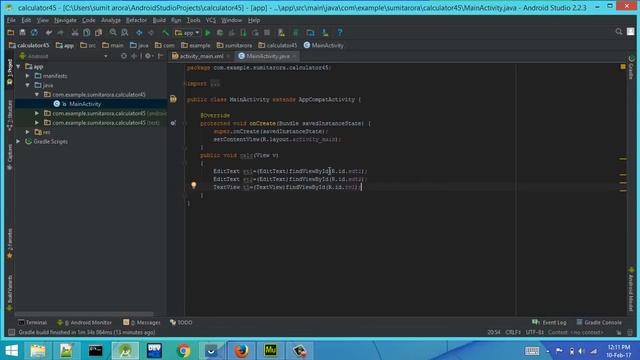Open the SDK Manager download icon
The image size is (640, 360).
tap(325, 33)
